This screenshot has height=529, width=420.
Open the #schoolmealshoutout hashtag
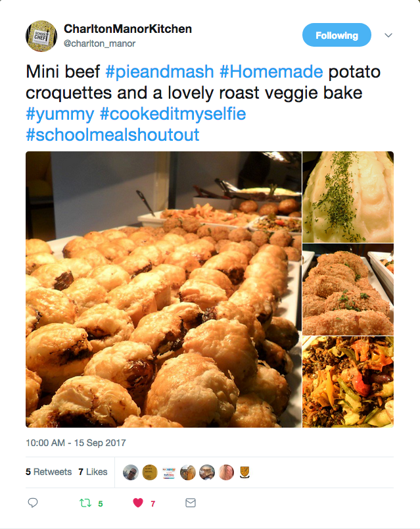[x=112, y=135]
